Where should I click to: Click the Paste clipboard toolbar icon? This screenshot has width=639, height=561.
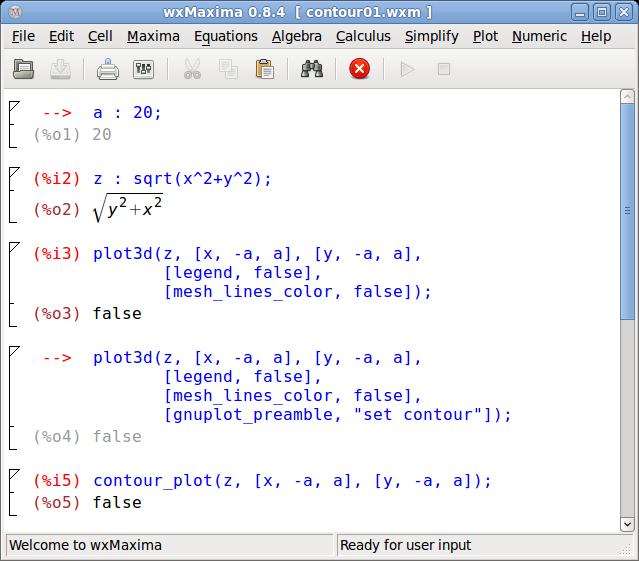264,69
